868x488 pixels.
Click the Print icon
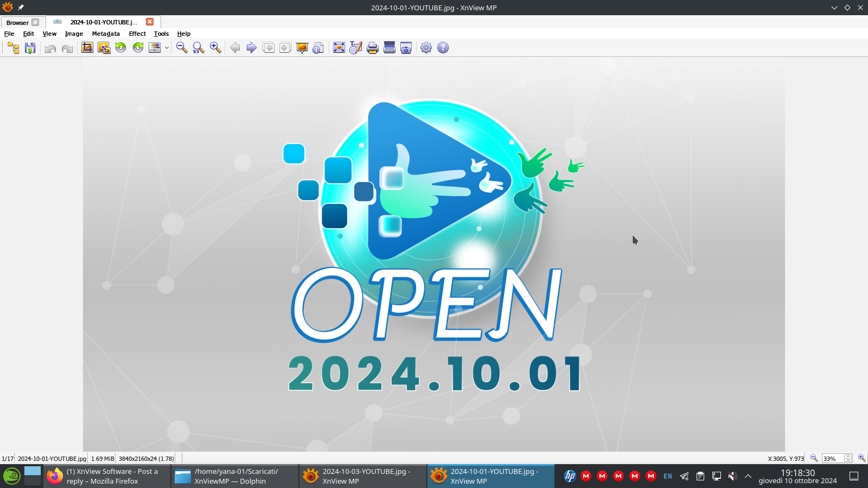[372, 48]
